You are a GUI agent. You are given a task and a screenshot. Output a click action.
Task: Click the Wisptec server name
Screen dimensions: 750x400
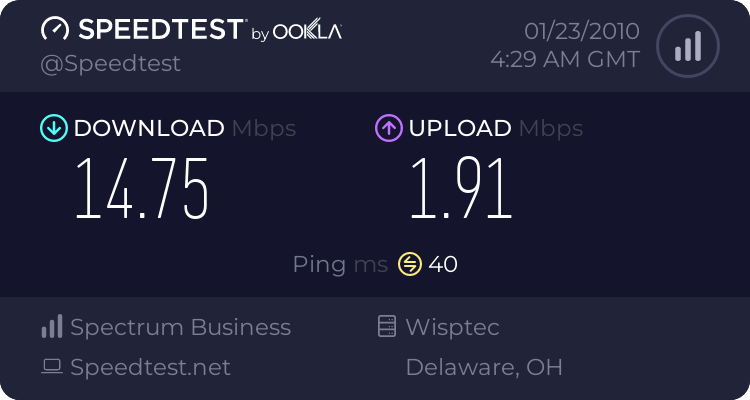(452, 327)
